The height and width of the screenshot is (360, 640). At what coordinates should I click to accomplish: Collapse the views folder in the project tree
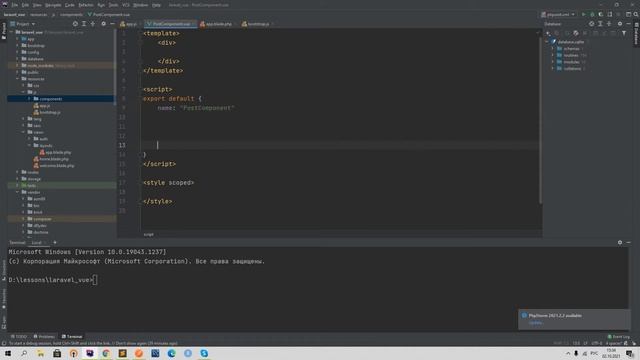[x=24, y=132]
